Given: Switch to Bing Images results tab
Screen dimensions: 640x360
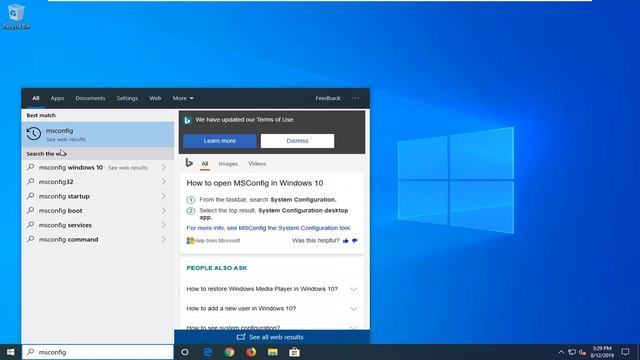Looking at the screenshot, I should coord(228,164).
